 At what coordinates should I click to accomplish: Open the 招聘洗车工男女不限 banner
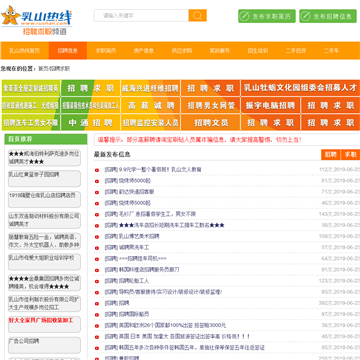pyautogui.click(x=31, y=123)
